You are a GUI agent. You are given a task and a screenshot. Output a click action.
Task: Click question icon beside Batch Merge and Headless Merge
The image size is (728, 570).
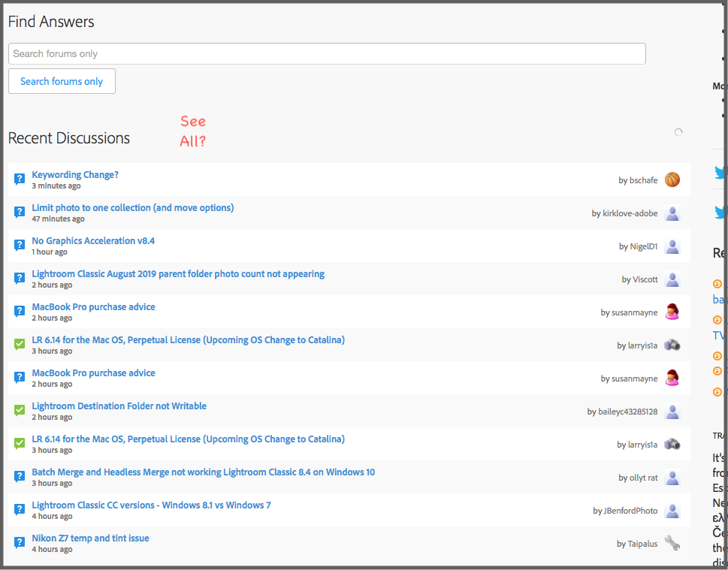[x=19, y=477]
